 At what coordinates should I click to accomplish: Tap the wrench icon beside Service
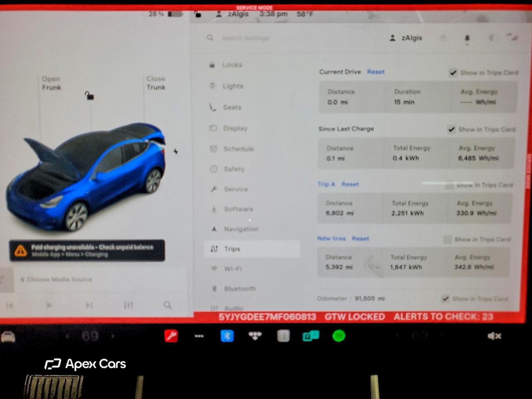pyautogui.click(x=214, y=189)
